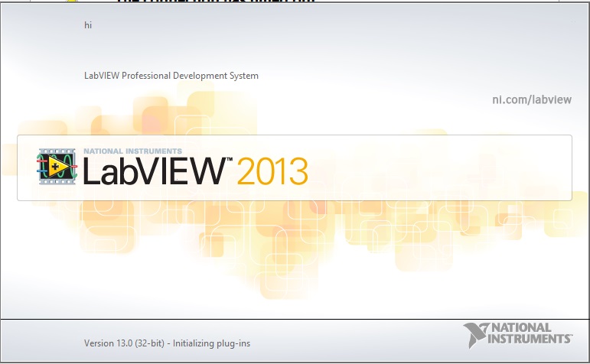
Task: Open the ni.com/labview link
Action: [x=531, y=99]
